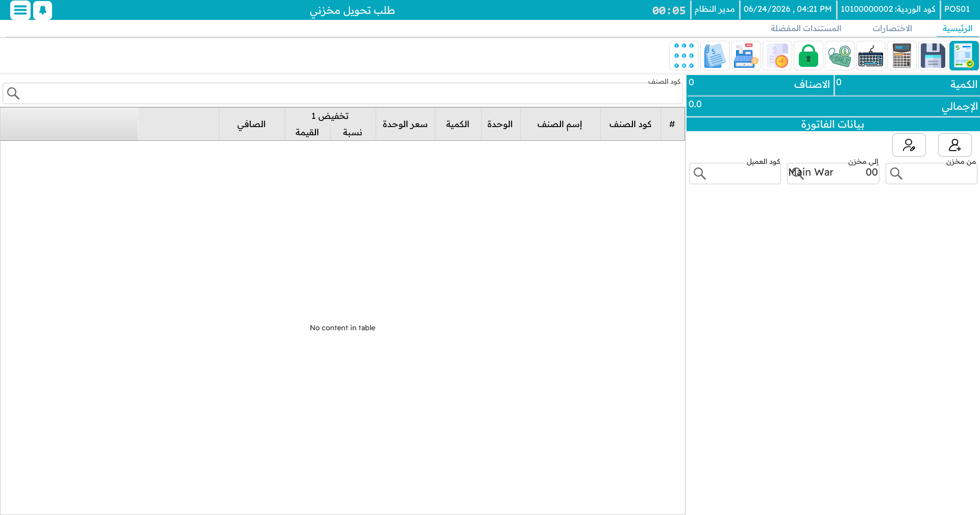Click the SALE price tag icon
The width and height of the screenshot is (980, 515).
click(839, 56)
